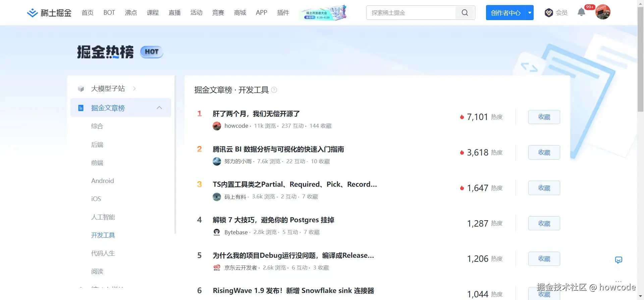Open 课程 in the top nav
The height and width of the screenshot is (300, 644).
(153, 13)
